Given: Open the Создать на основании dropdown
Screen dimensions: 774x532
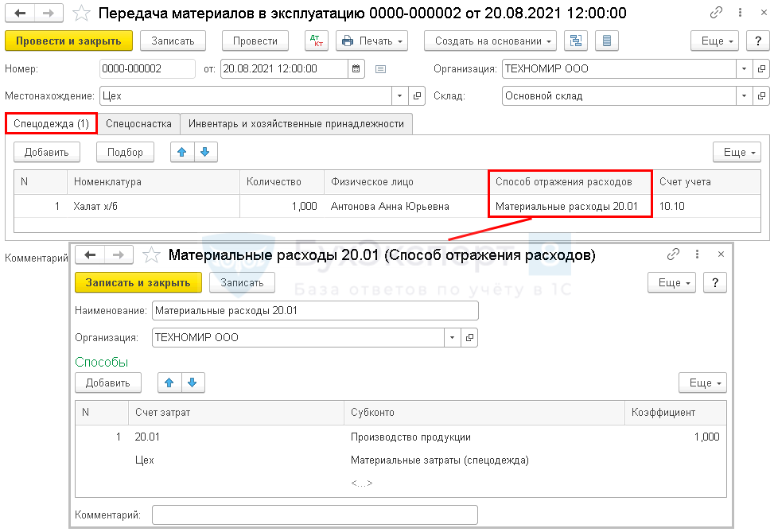Looking at the screenshot, I should pyautogui.click(x=490, y=41).
